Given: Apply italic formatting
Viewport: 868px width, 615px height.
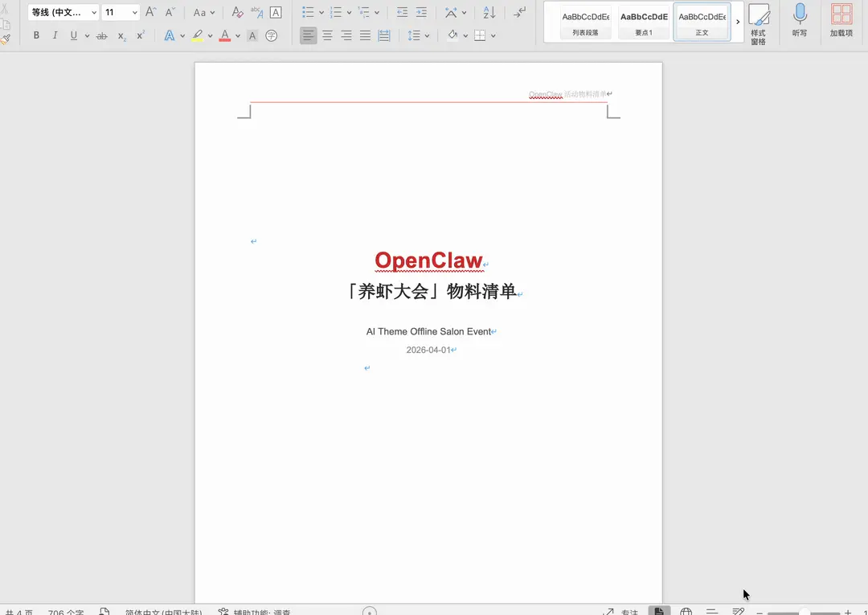Looking at the screenshot, I should click(x=54, y=35).
